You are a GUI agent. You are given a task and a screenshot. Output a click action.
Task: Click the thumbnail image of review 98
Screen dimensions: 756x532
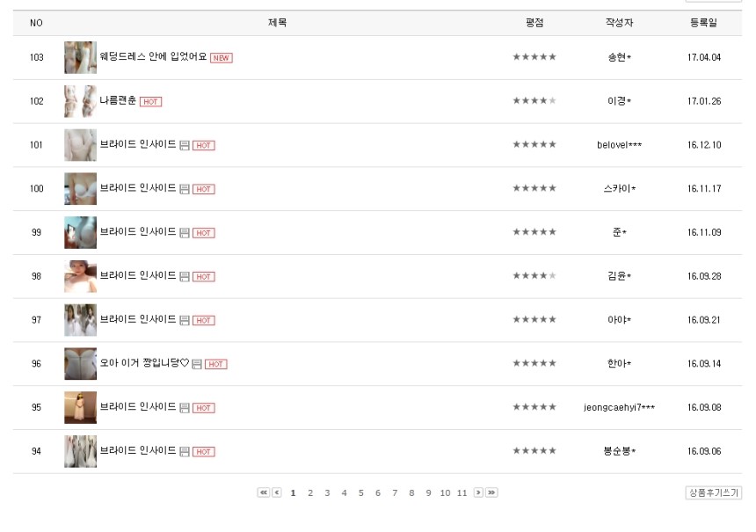pos(80,276)
